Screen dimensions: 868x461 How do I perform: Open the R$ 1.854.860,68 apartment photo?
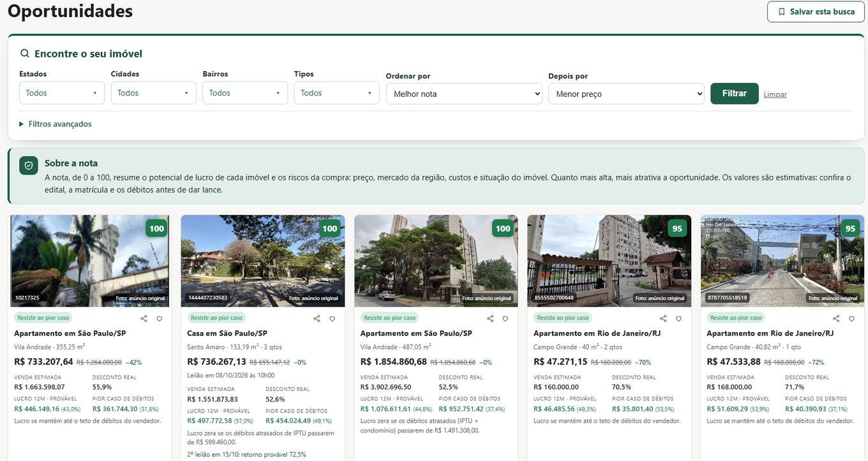tap(436, 261)
